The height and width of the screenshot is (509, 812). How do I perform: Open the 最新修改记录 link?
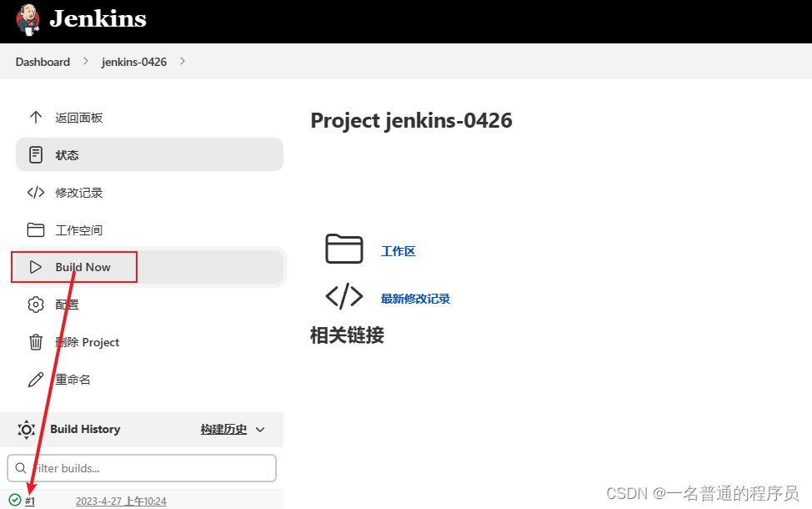415,299
